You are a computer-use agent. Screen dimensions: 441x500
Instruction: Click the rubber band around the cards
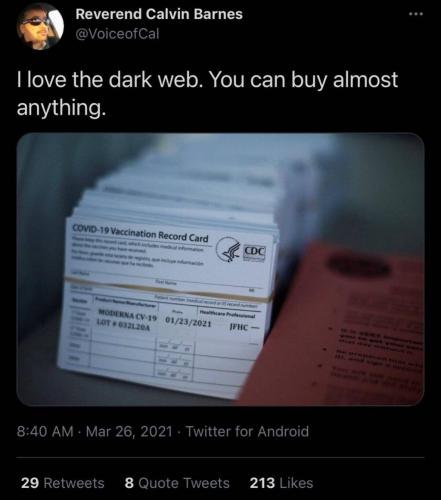168,289
